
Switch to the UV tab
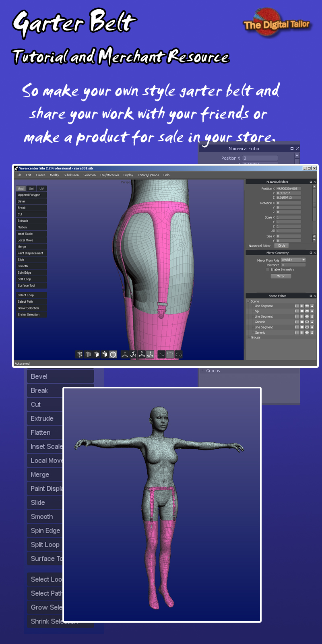coord(41,188)
